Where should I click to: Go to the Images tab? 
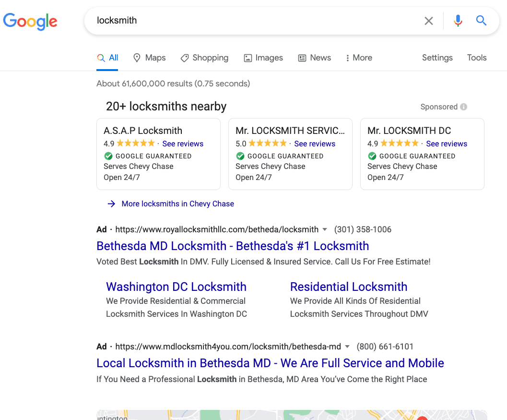point(263,58)
